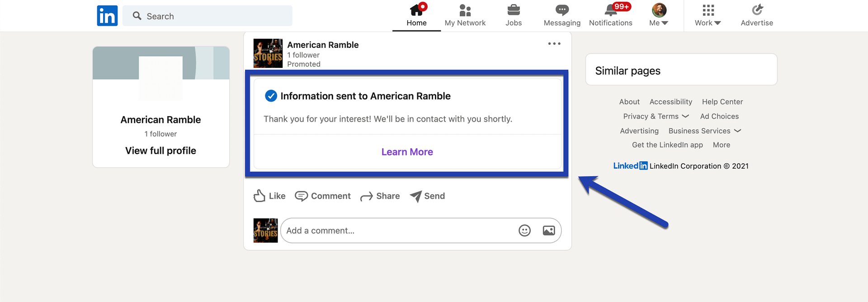Expand Business Services dropdown
This screenshot has height=302, width=868.
point(705,131)
